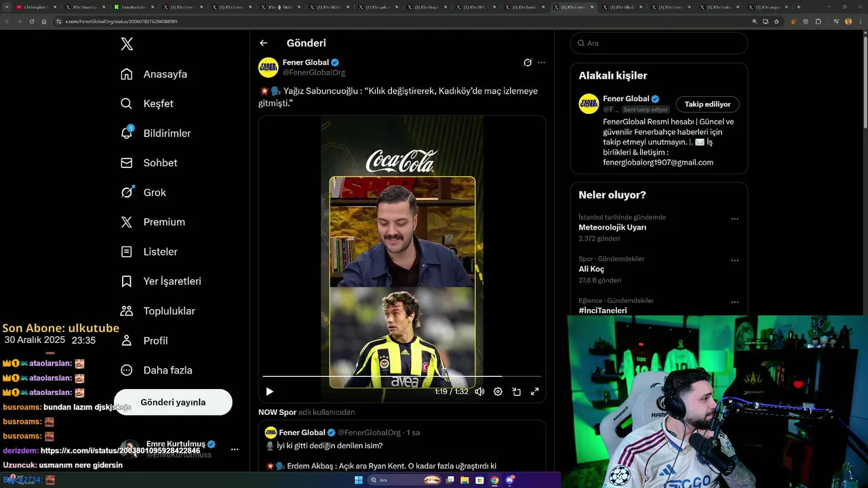Screen dimensions: 868x488
Task: Open Topluluklar communities
Action: pos(157,311)
